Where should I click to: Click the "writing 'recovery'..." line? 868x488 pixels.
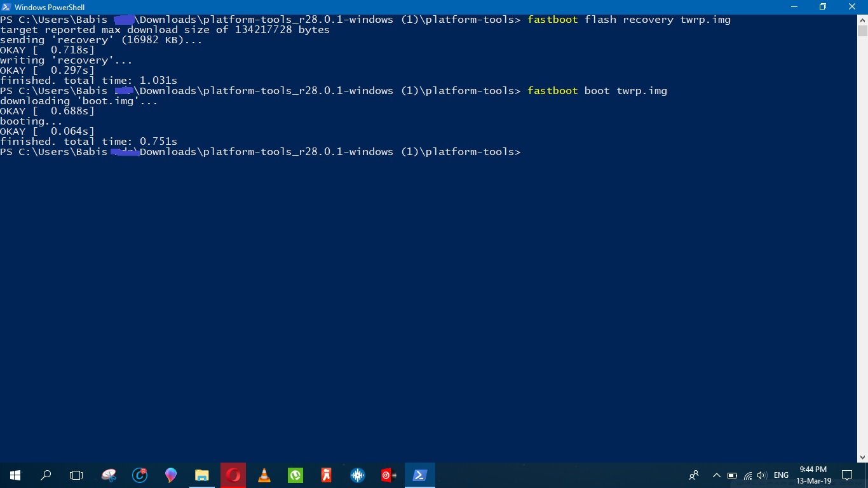click(66, 60)
